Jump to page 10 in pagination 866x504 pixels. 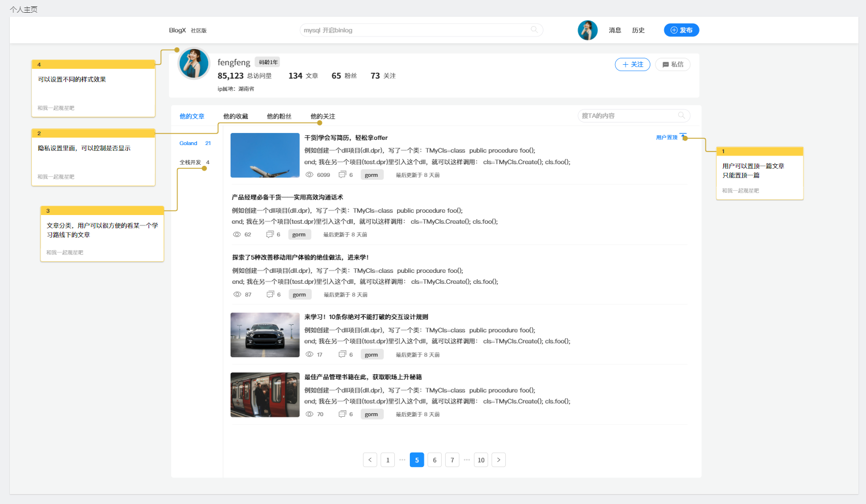tap(481, 460)
